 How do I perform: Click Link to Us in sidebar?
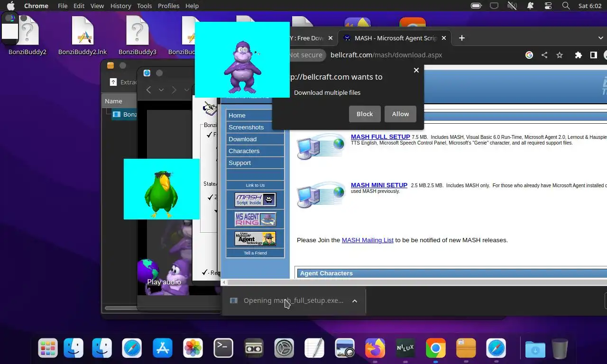click(x=255, y=185)
